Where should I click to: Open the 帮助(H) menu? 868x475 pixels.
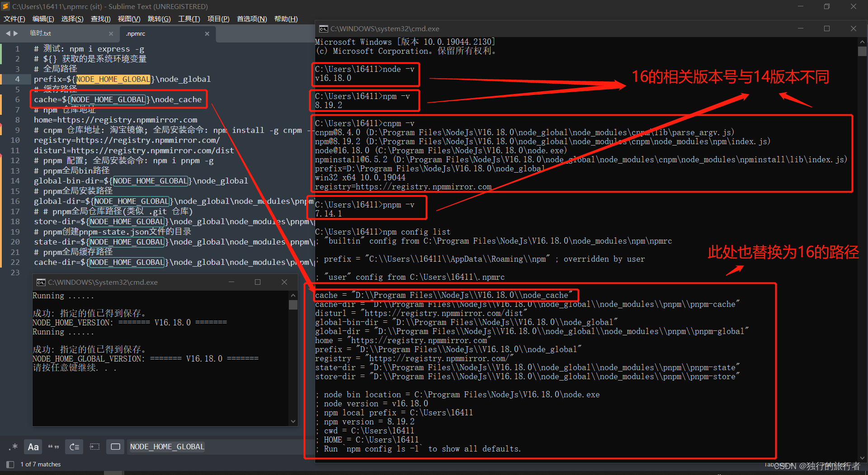click(x=286, y=19)
